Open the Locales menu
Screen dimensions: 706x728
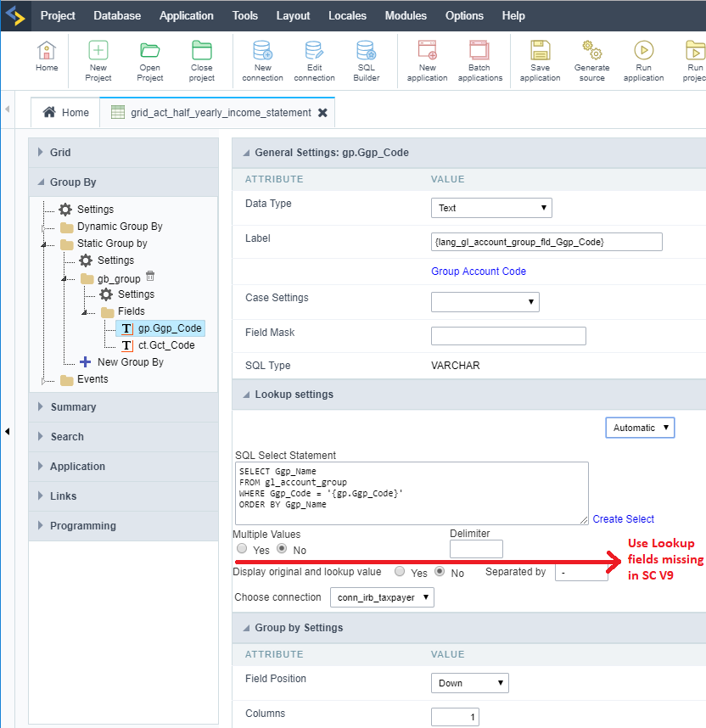(x=347, y=16)
